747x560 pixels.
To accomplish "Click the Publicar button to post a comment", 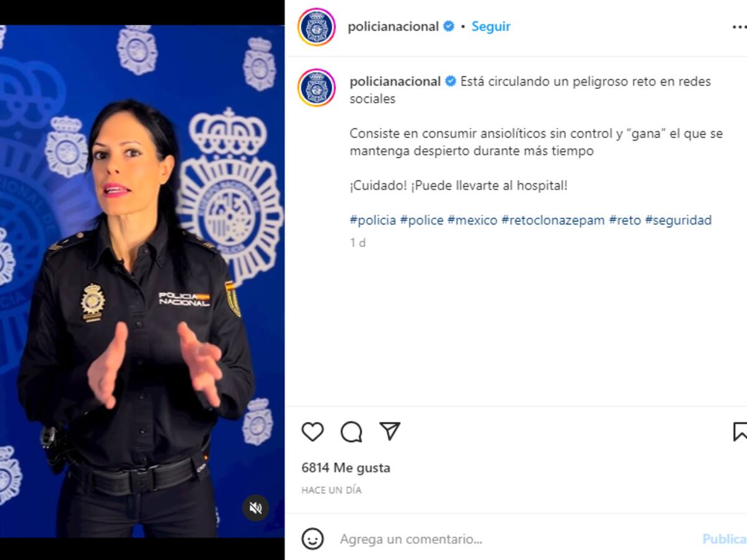I will (x=725, y=539).
